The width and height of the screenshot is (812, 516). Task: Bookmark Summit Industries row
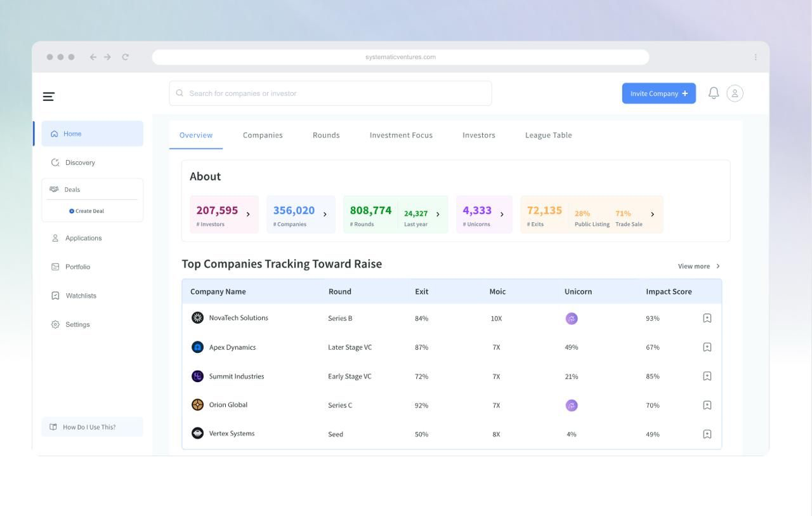pos(707,376)
